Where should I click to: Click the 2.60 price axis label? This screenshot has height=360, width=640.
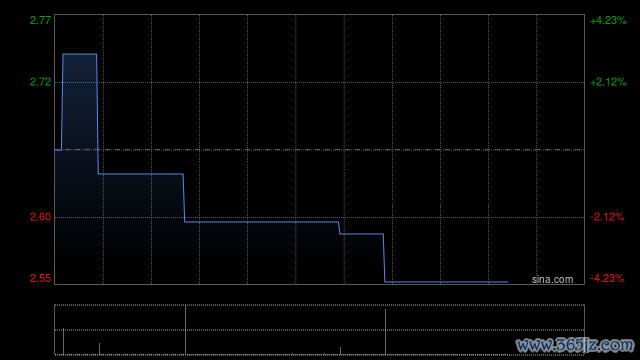point(40,217)
